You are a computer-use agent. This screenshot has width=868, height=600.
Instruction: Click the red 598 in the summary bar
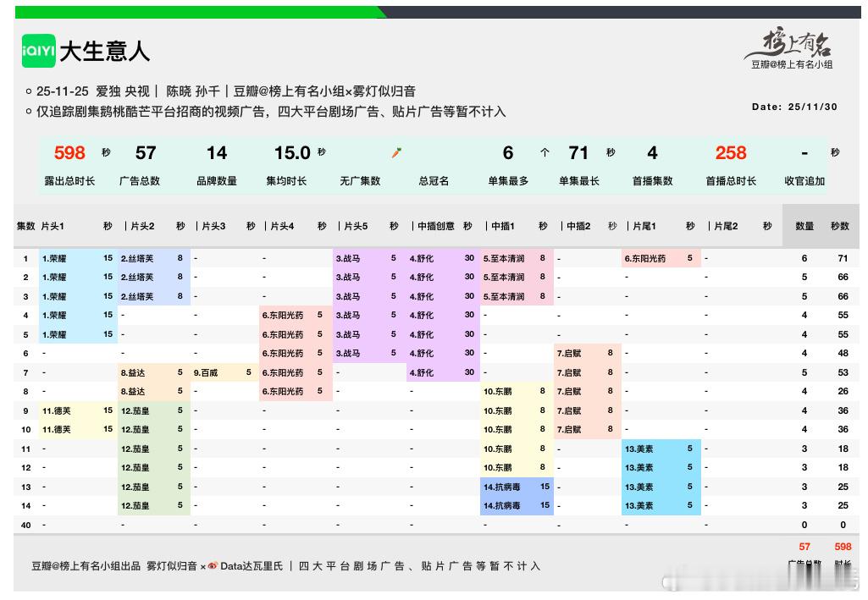point(69,152)
